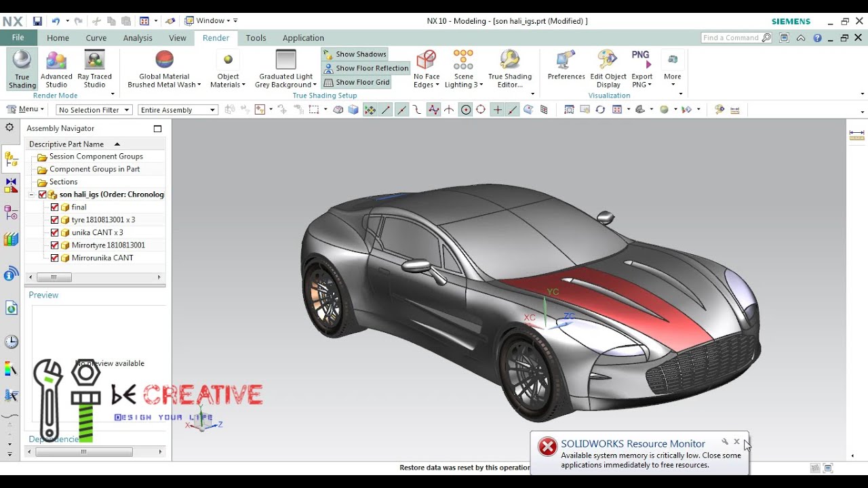Screen dimensions: 868x488
Task: Select No Face Edges option
Action: click(427, 69)
